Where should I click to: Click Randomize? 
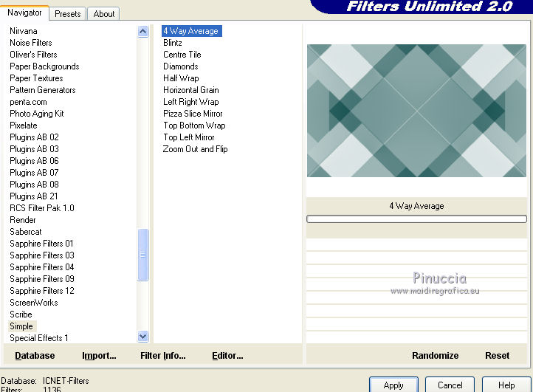point(435,356)
